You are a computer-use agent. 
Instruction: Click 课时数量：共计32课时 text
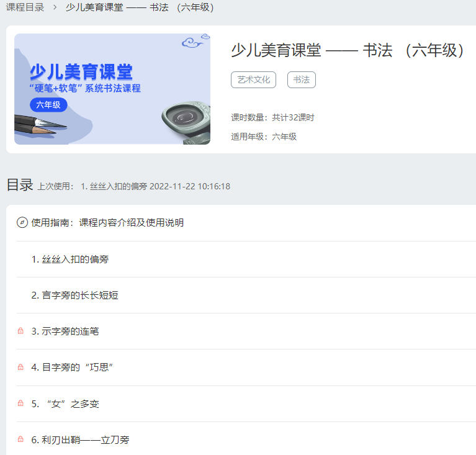coord(272,117)
